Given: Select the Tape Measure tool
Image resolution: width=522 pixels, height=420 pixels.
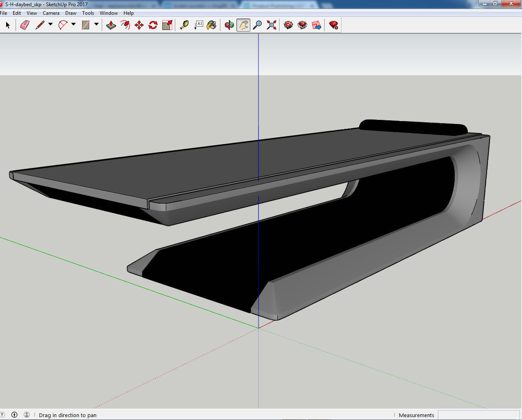Looking at the screenshot, I should pos(185,25).
